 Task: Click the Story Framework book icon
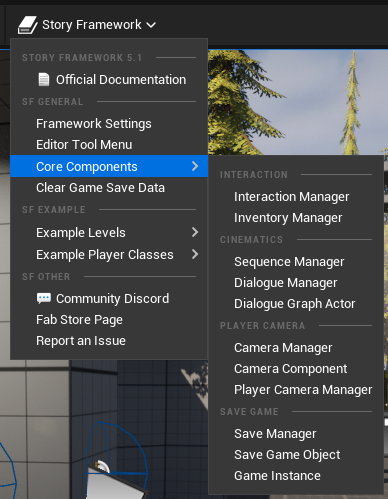27,25
